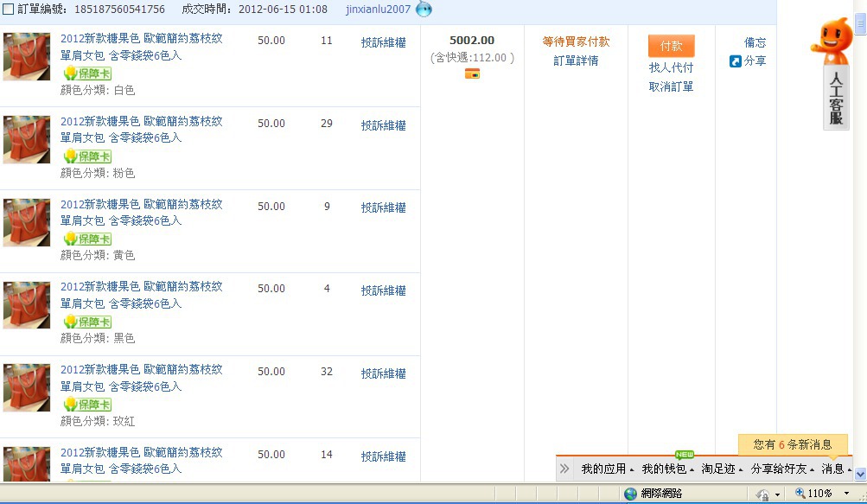867x504 pixels.
Task: Open product title link for the 黑色 item
Action: tap(142, 295)
